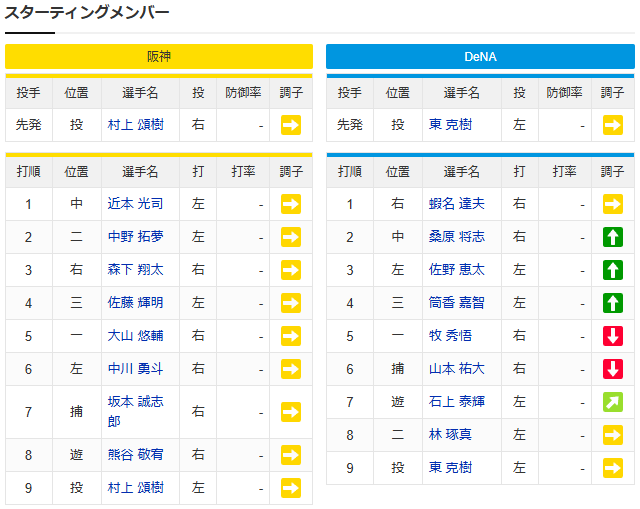The height and width of the screenshot is (509, 640).
Task: Click 打率 column header in DeNA table
Action: (564, 171)
